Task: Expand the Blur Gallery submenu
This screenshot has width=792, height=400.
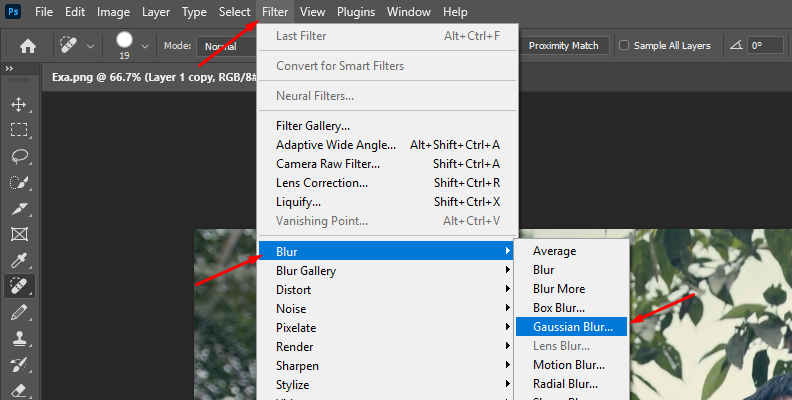Action: (x=387, y=271)
